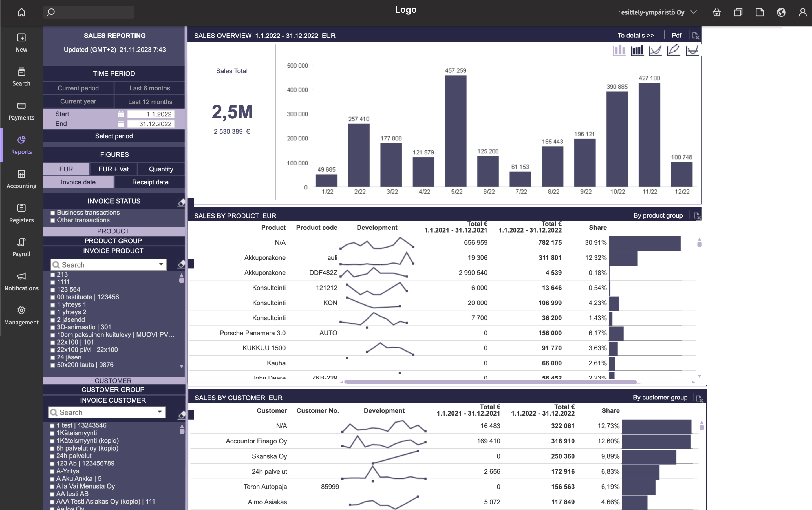This screenshot has width=812, height=510.
Task: Switch to Receipt date
Action: [150, 182]
